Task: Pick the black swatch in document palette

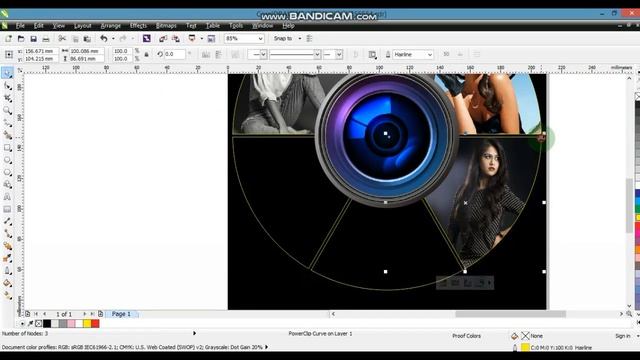Action: click(x=47, y=324)
